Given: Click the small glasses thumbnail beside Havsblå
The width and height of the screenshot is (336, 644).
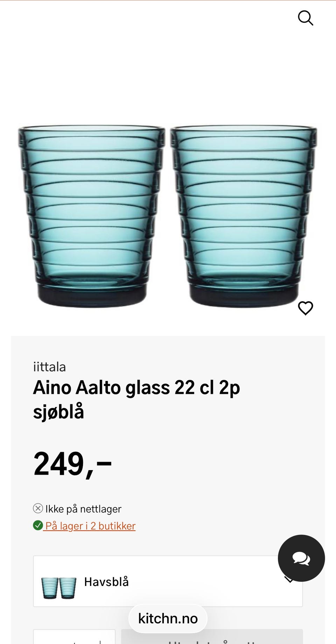Looking at the screenshot, I should (58, 588).
